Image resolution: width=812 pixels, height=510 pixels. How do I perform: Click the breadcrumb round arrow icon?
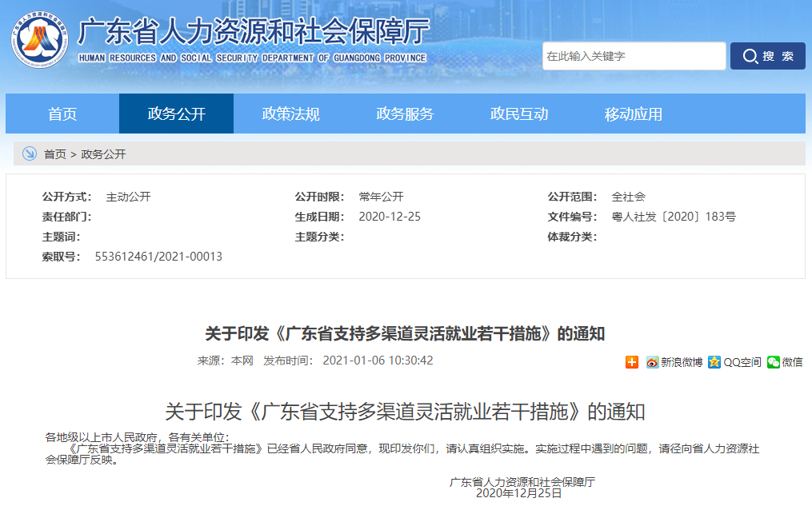[x=30, y=153]
